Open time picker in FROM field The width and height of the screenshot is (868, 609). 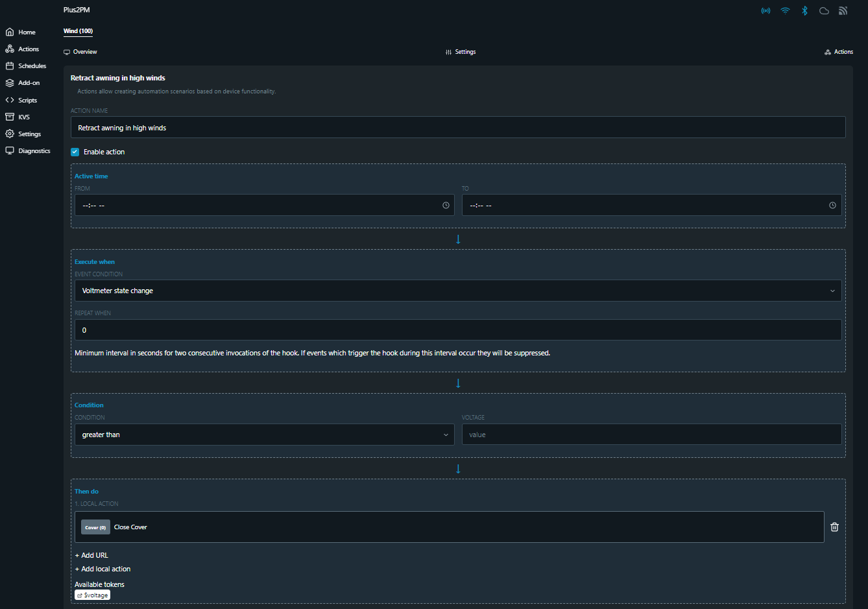446,206
